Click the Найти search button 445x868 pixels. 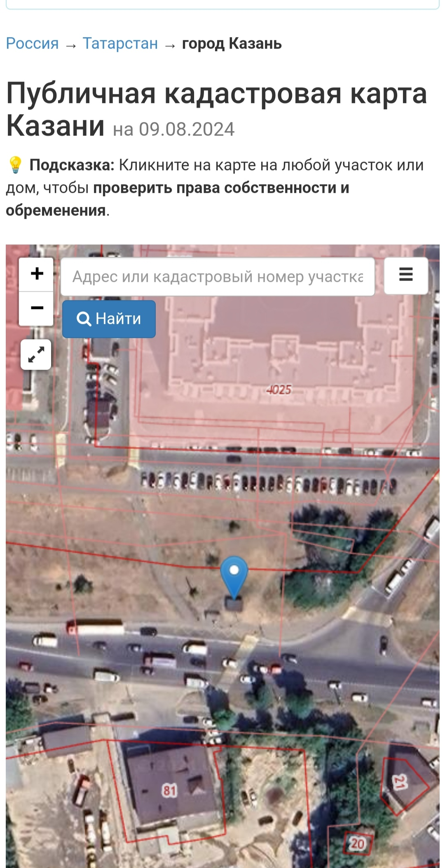(109, 319)
